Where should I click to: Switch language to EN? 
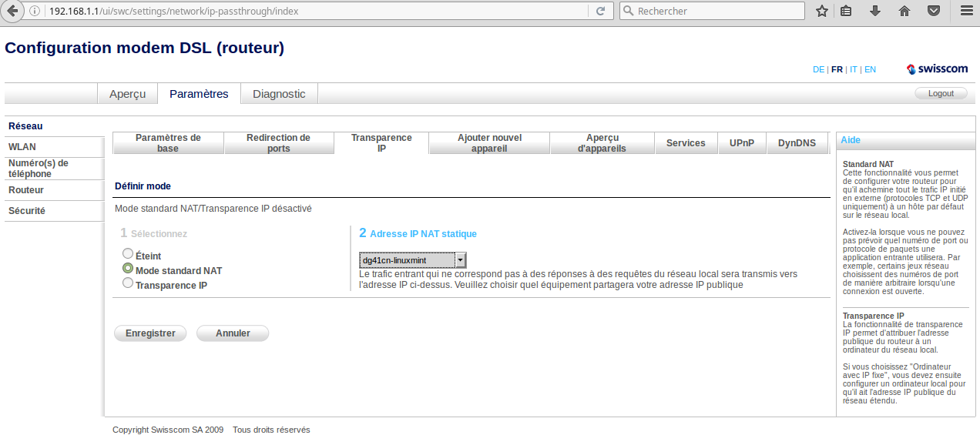click(x=870, y=69)
